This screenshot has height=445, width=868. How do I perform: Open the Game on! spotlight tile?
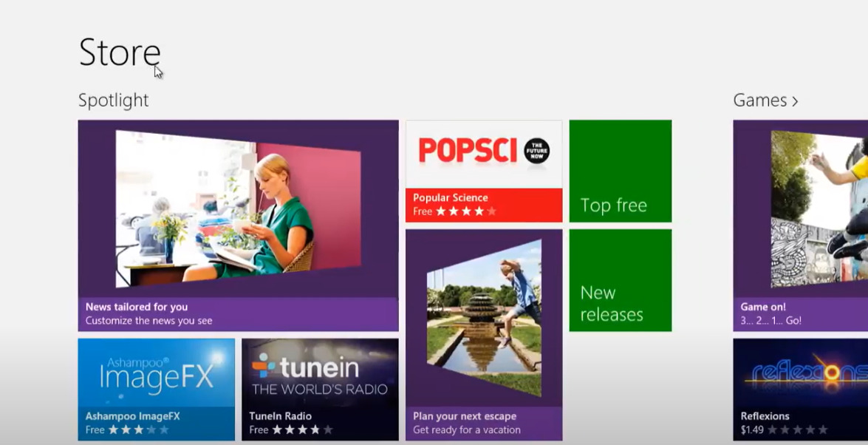pos(801,225)
